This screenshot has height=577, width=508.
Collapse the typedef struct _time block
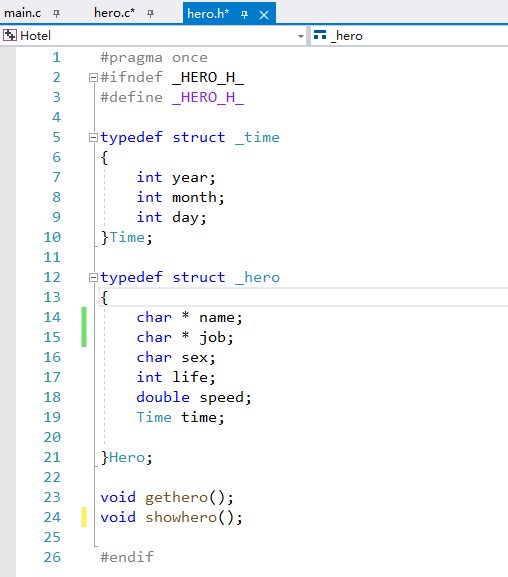(x=94, y=137)
